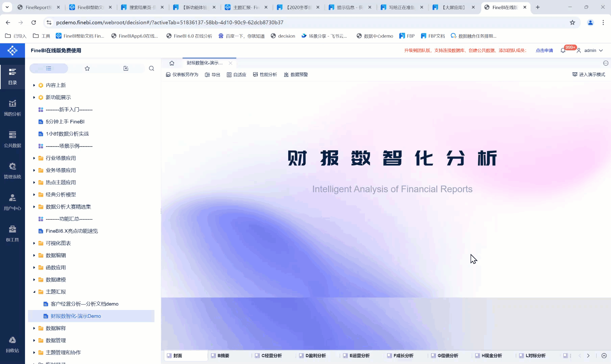Select the 数据管理 folder
611x364 pixels.
tap(56, 341)
